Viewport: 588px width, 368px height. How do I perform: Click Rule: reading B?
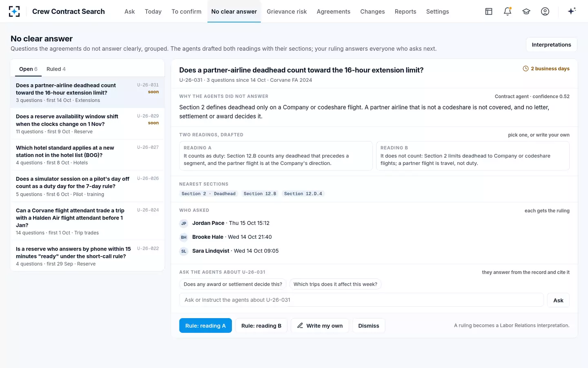(x=261, y=325)
